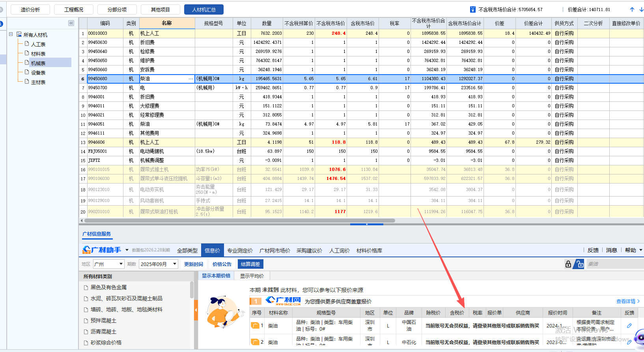Open the 全部类型 tab in 广材助手
The height and width of the screenshot is (352, 644).
(x=187, y=251)
